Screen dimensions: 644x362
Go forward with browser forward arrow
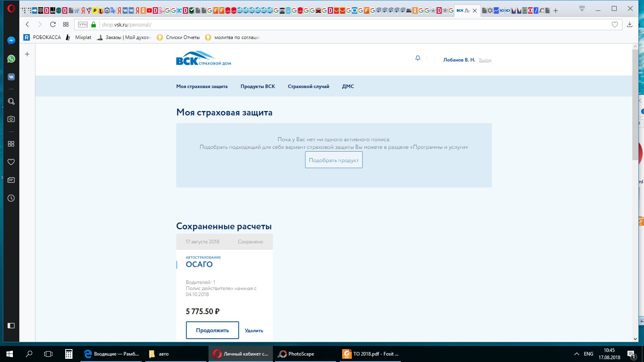pyautogui.click(x=40, y=25)
